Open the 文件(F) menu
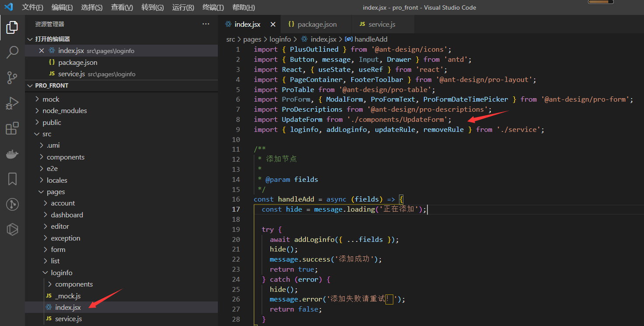 click(x=32, y=7)
